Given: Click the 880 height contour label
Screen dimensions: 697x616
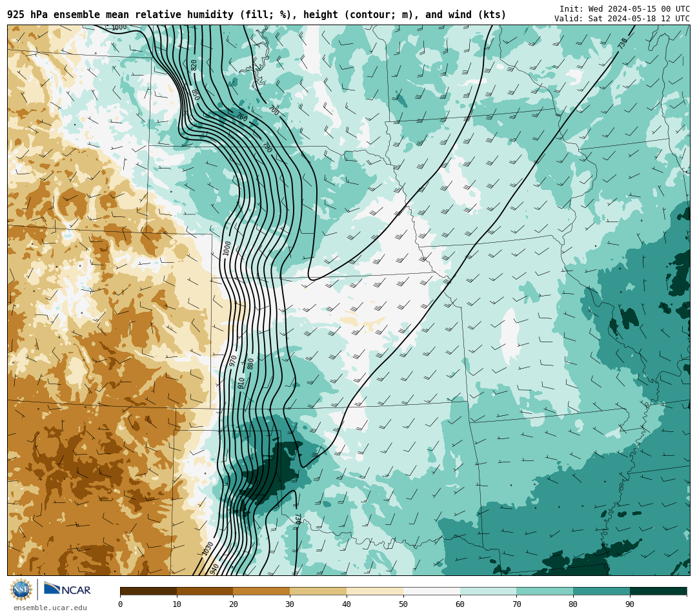Looking at the screenshot, I should 250,364.
